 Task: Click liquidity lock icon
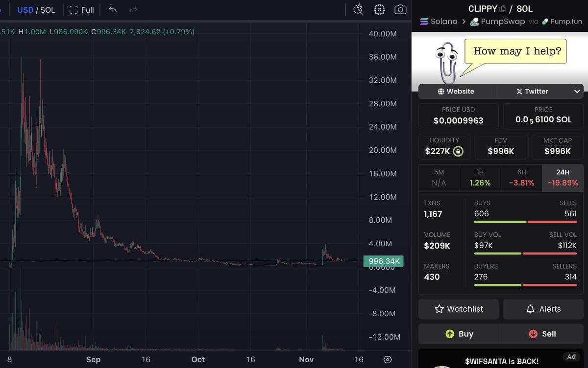(x=458, y=151)
